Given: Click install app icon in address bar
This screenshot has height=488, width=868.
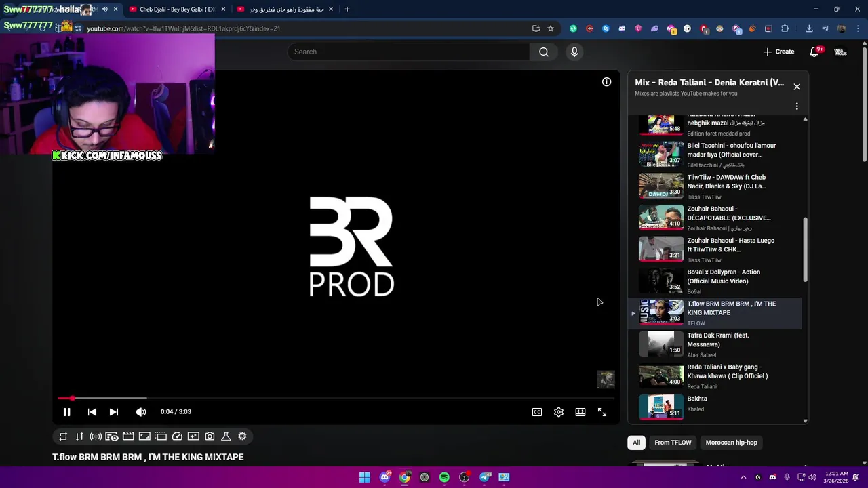Looking at the screenshot, I should [x=536, y=28].
